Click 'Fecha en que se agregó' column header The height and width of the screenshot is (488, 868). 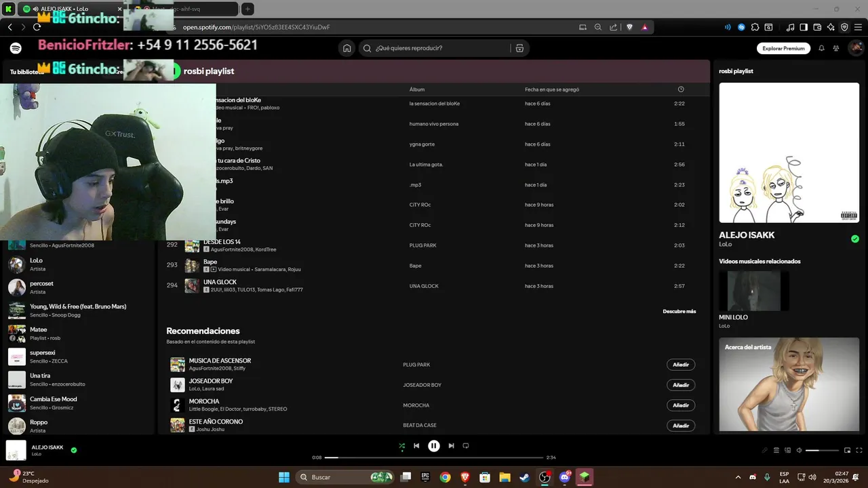pyautogui.click(x=552, y=89)
